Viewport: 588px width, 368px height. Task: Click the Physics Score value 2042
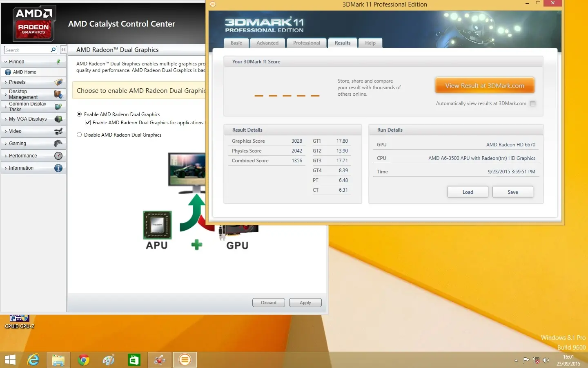tap(297, 151)
